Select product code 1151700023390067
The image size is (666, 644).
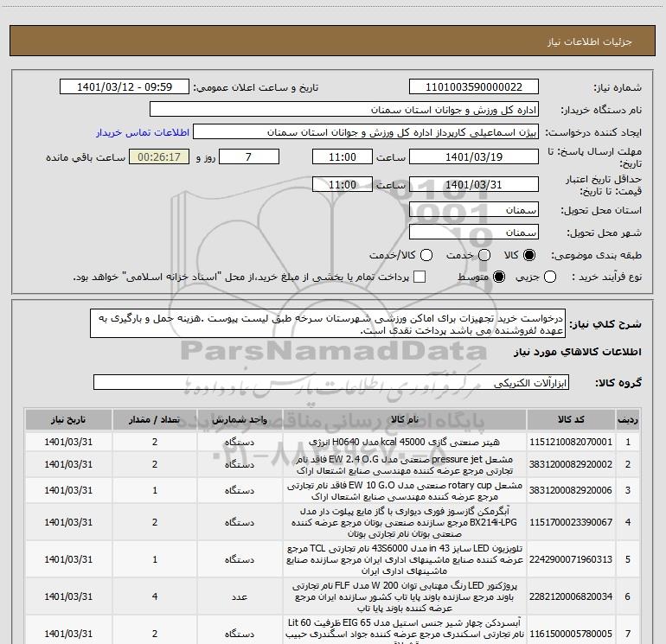pyautogui.click(x=571, y=522)
